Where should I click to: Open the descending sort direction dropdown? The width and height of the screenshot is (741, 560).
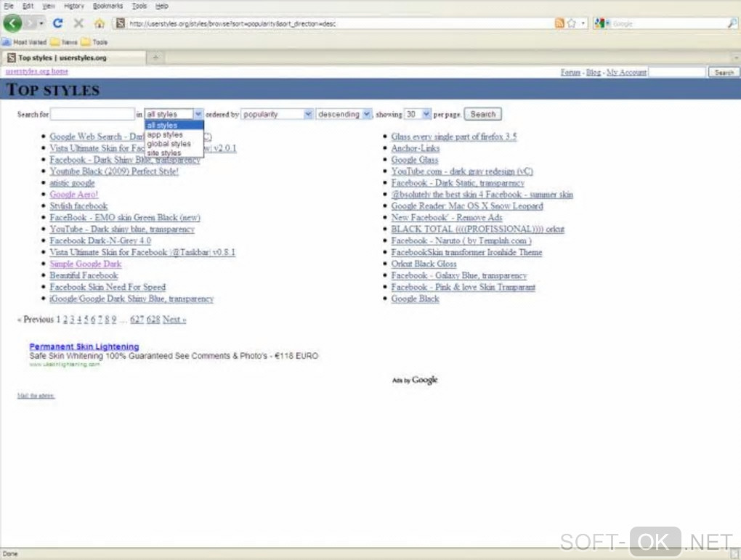pos(344,114)
